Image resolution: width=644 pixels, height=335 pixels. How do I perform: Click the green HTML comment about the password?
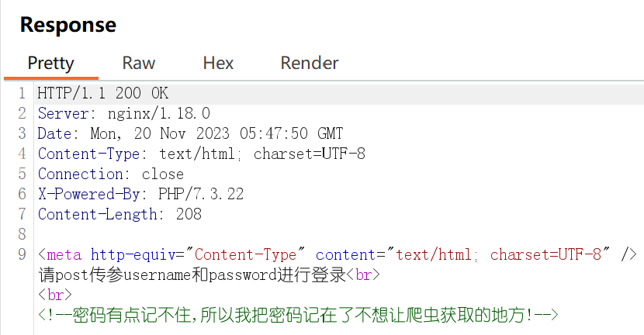pos(298,315)
